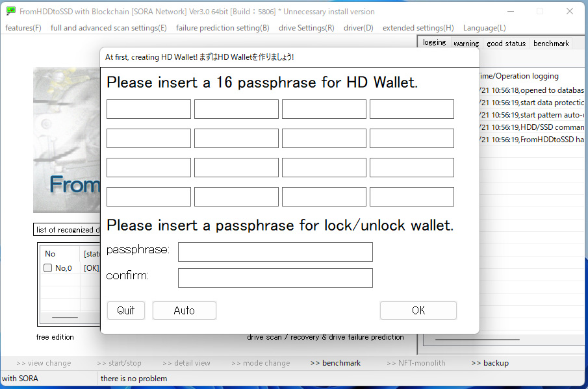588x389 pixels.
Task: Focus the passphrase input field
Action: (275, 252)
